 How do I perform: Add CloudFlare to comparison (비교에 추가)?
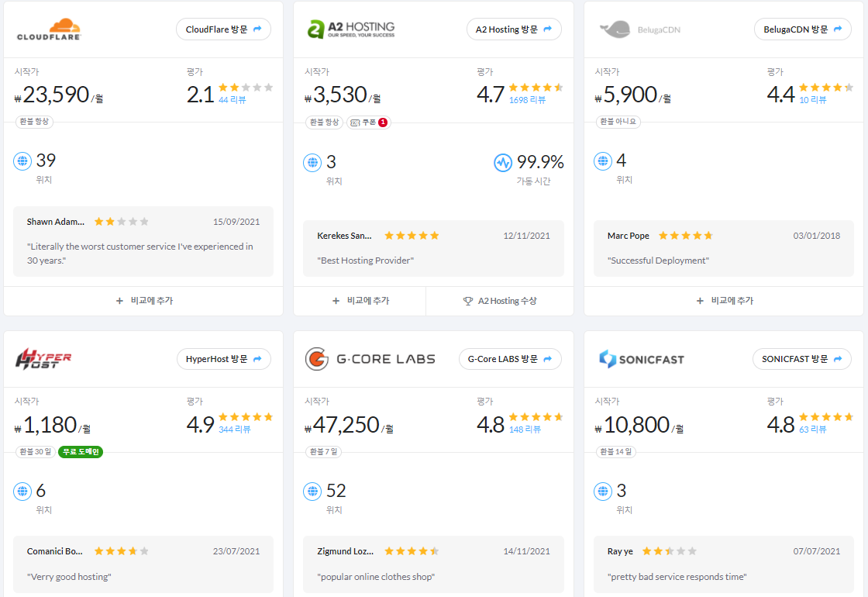(x=144, y=301)
